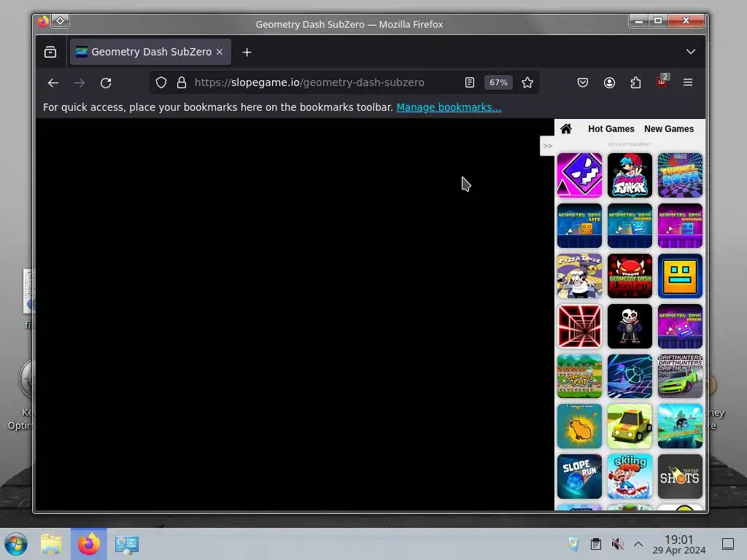Bookmark this page with the star icon
747x560 pixels.
pos(527,82)
